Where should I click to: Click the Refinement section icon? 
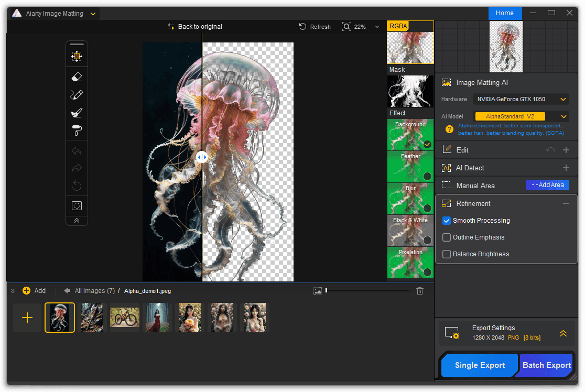pos(446,204)
